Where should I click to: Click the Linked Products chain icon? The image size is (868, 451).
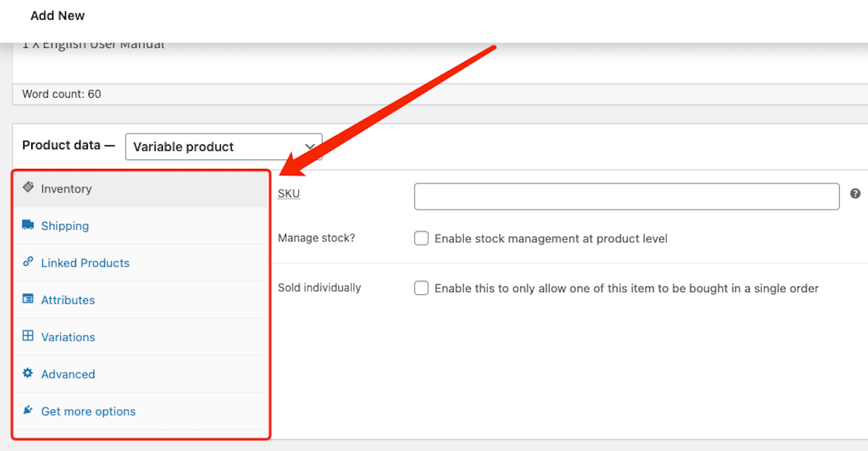tap(28, 261)
